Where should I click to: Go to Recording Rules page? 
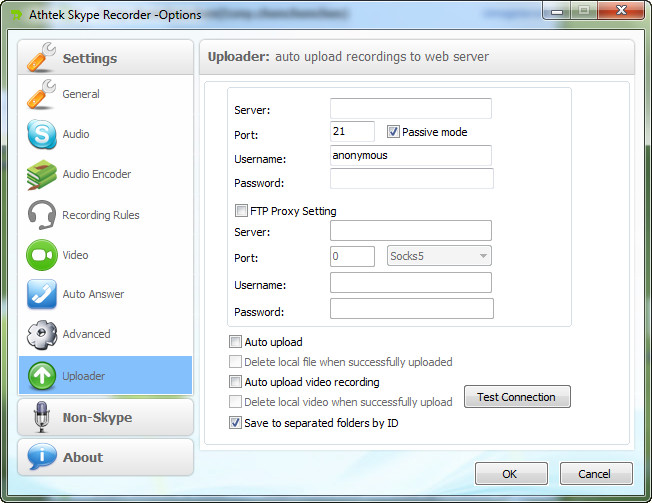(x=106, y=215)
